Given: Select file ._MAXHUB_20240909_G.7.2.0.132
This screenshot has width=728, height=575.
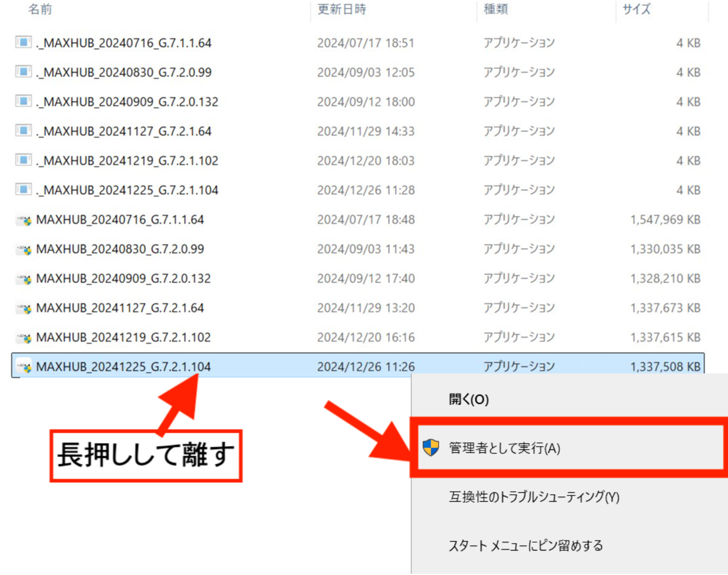Looking at the screenshot, I should pyautogui.click(x=127, y=102).
